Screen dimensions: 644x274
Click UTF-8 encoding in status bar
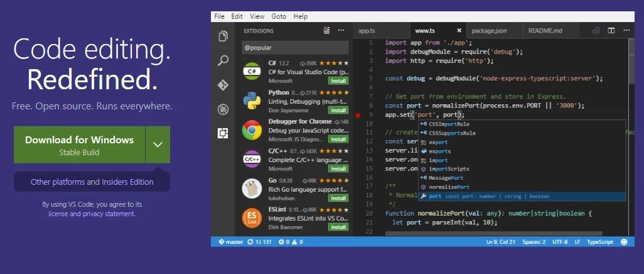[x=561, y=242]
